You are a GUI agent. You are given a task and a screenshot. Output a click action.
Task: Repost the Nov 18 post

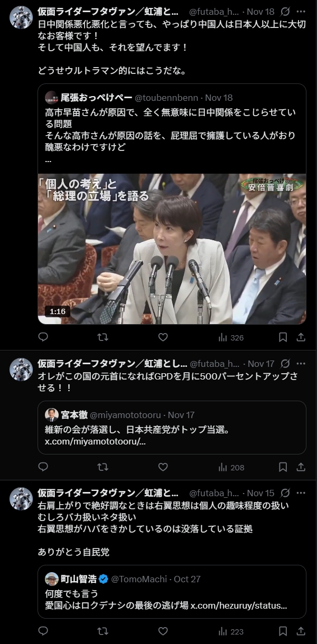click(x=104, y=337)
